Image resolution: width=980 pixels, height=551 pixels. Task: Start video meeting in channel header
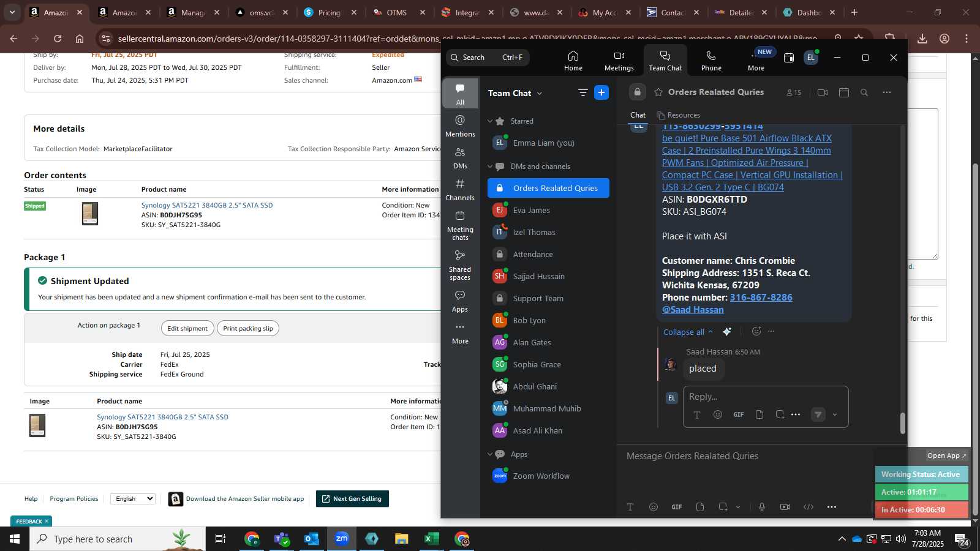[x=823, y=92]
